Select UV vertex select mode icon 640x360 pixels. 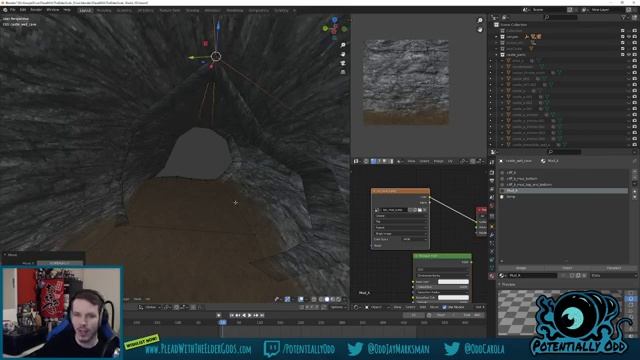click(x=373, y=161)
